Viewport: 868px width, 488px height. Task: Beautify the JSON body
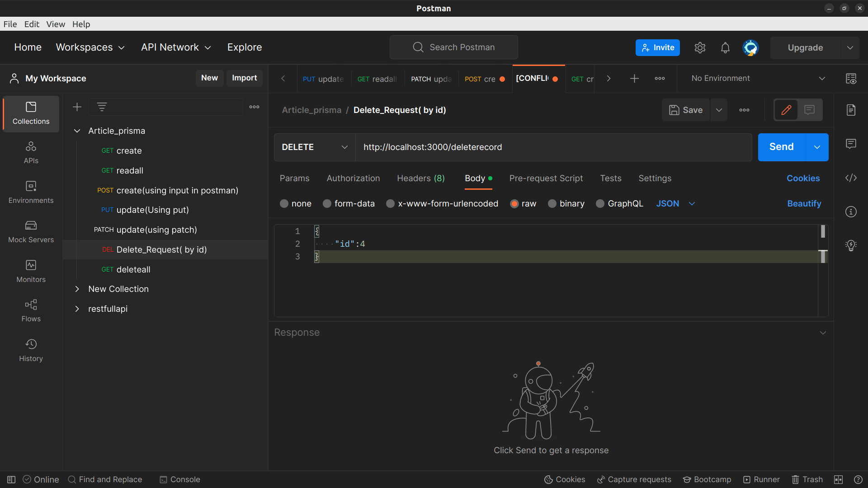coord(804,203)
